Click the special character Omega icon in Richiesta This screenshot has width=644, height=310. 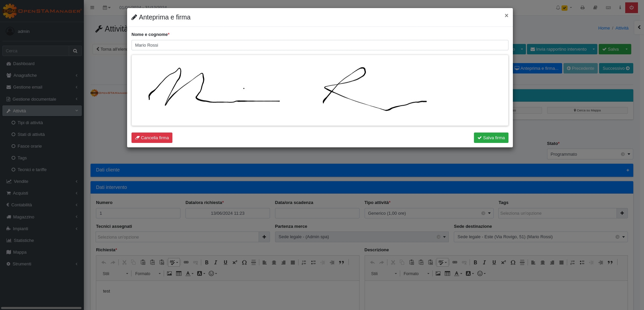[x=244, y=262]
